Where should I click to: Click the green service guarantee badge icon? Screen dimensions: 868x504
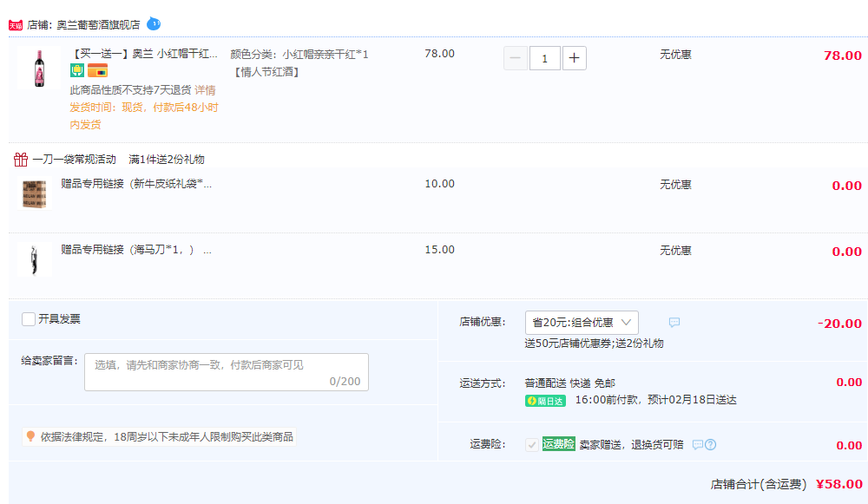pos(77,70)
